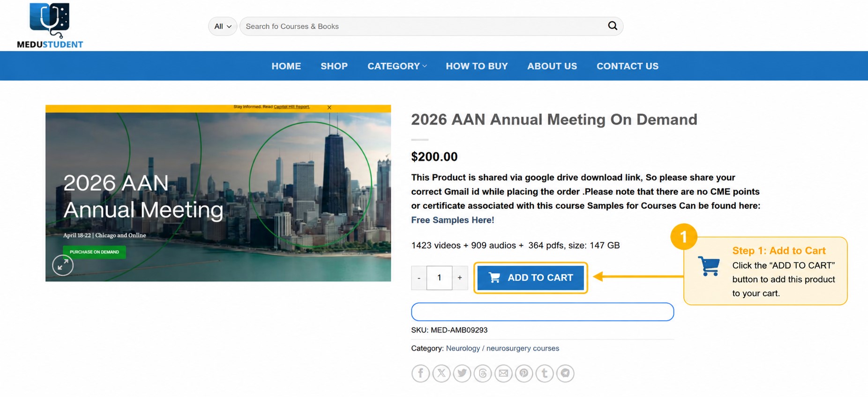
Task: Email this product to a friend
Action: pos(503,373)
